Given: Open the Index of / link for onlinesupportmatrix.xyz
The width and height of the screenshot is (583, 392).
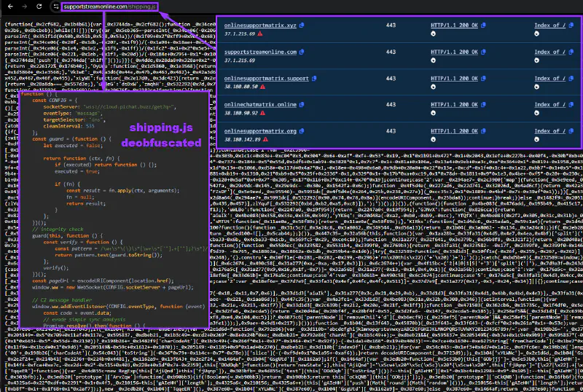Looking at the screenshot, I should pos(550,26).
